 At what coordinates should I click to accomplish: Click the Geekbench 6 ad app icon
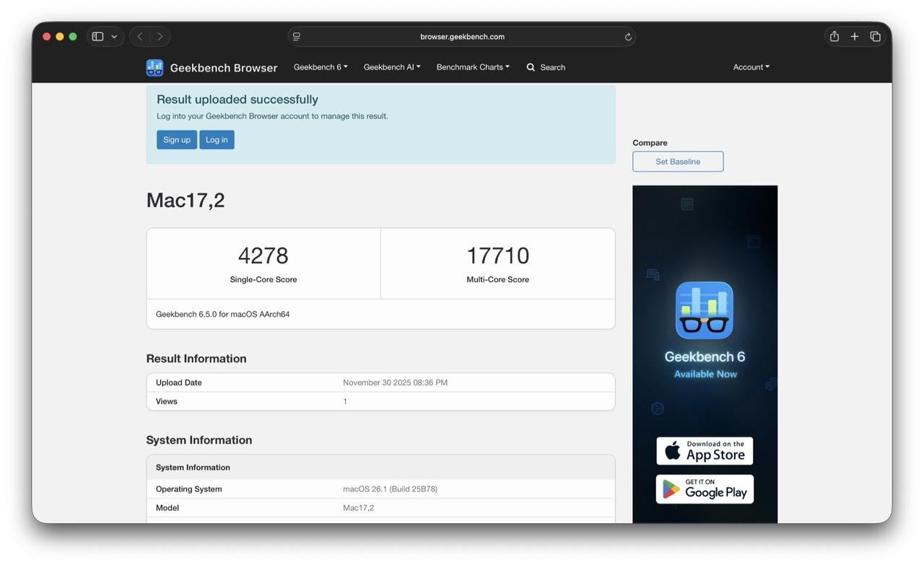tap(705, 310)
